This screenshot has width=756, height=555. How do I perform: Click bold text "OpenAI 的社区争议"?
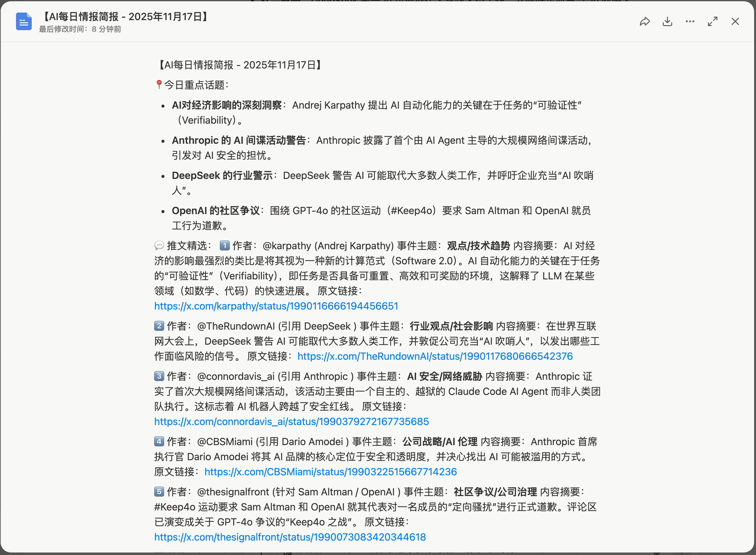[216, 211]
